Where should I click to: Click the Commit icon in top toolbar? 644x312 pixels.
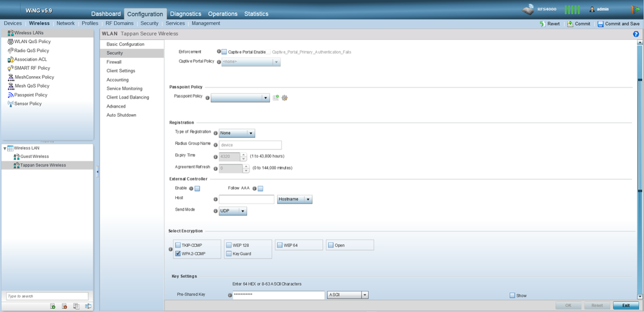click(570, 24)
